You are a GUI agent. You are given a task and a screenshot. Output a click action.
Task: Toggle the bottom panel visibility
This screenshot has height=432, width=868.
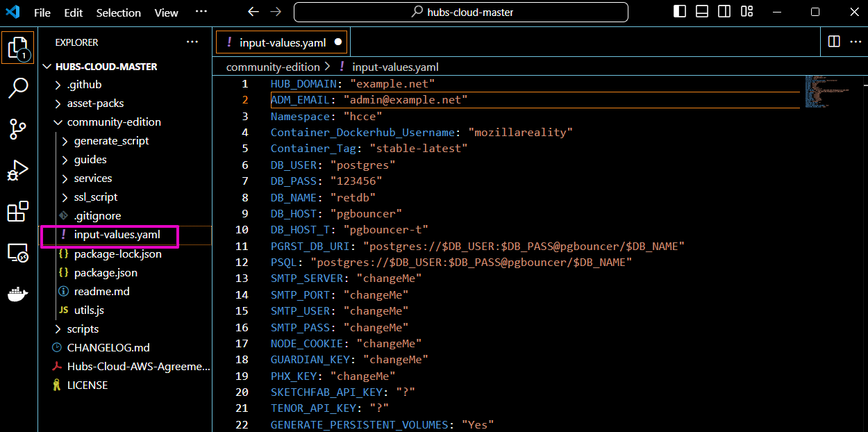702,12
